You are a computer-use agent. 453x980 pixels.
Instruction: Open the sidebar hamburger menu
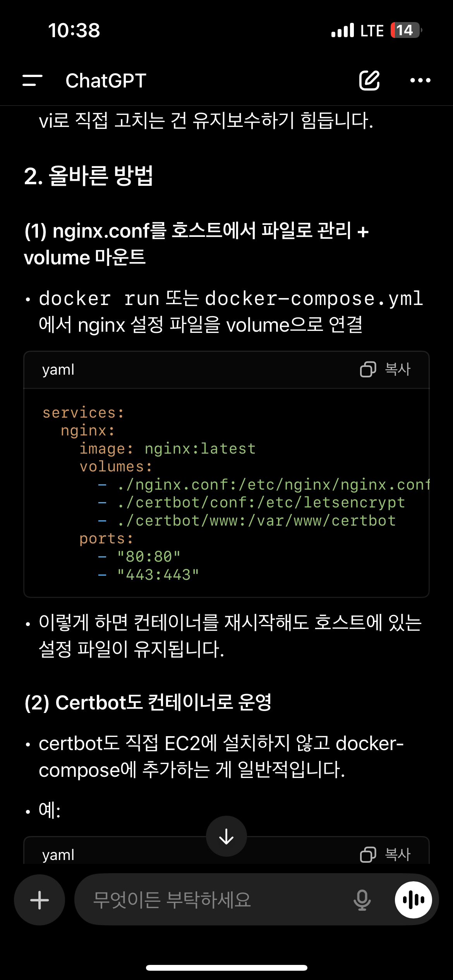33,81
